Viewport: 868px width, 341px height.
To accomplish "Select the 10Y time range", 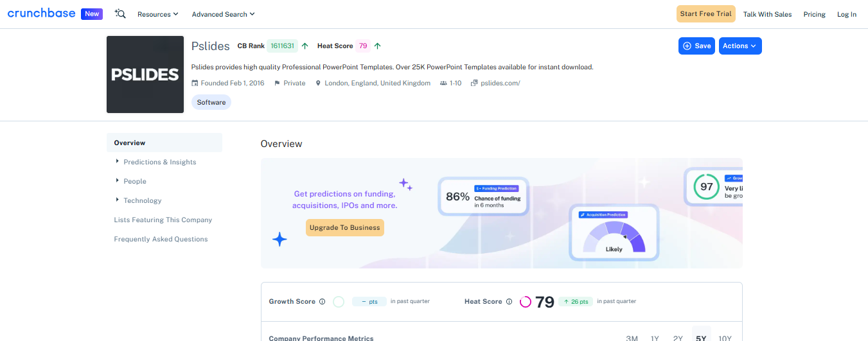I will [725, 338].
